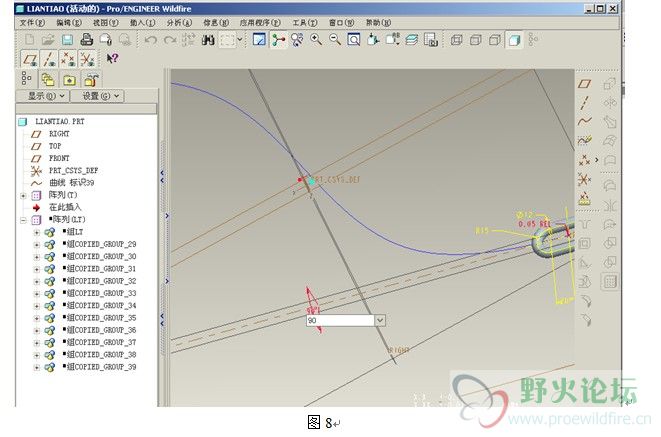Toggle datum axes display
The height and width of the screenshot is (437, 661).
[49, 59]
